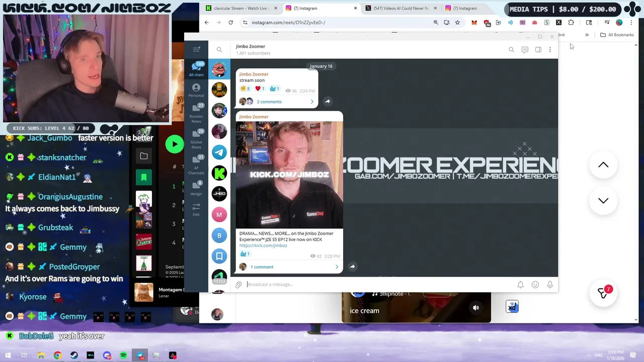This screenshot has width=644, height=362.
Task: Open Spotify from the taskbar
Action: pyautogui.click(x=123, y=355)
